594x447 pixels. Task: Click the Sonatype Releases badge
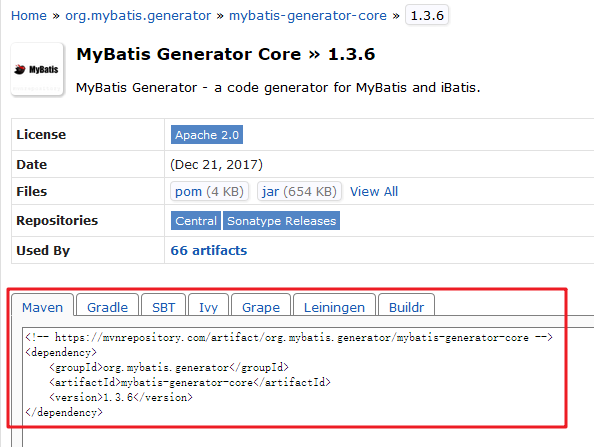(281, 221)
